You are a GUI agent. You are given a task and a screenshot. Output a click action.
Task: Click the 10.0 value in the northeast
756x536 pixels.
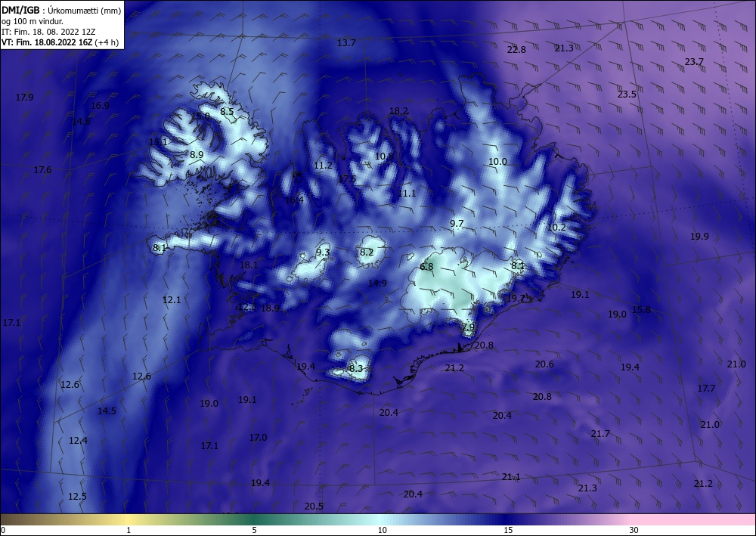point(497,162)
